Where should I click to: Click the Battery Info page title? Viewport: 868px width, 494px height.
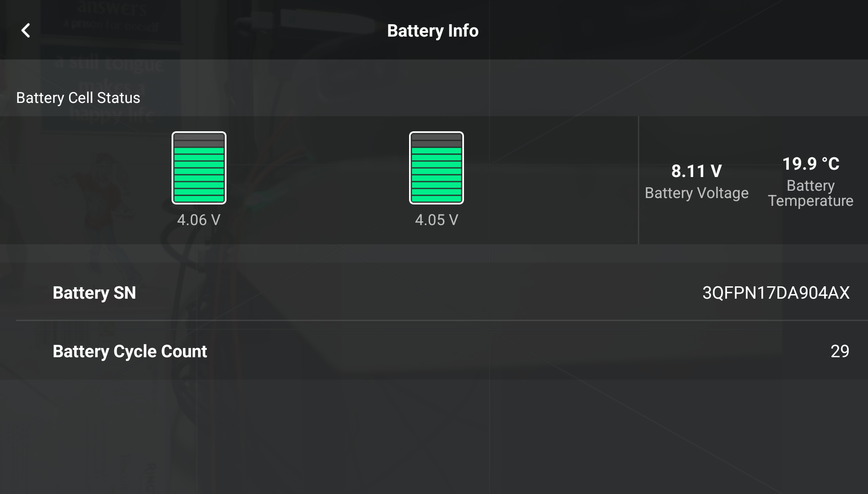click(433, 31)
